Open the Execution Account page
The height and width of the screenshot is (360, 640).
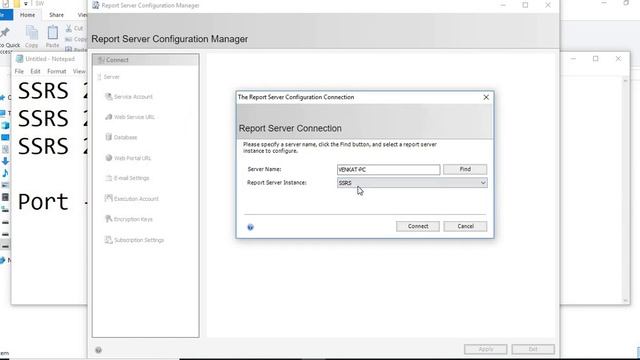coord(136,199)
